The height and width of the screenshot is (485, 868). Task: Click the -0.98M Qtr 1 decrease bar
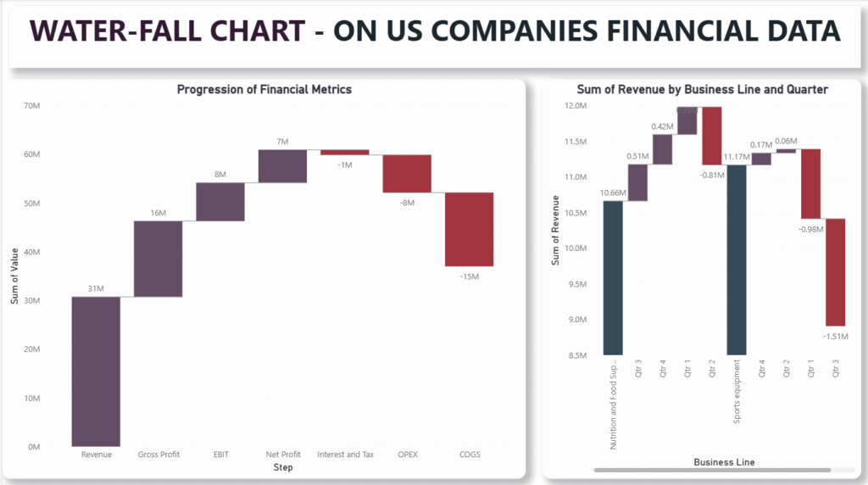(x=811, y=184)
